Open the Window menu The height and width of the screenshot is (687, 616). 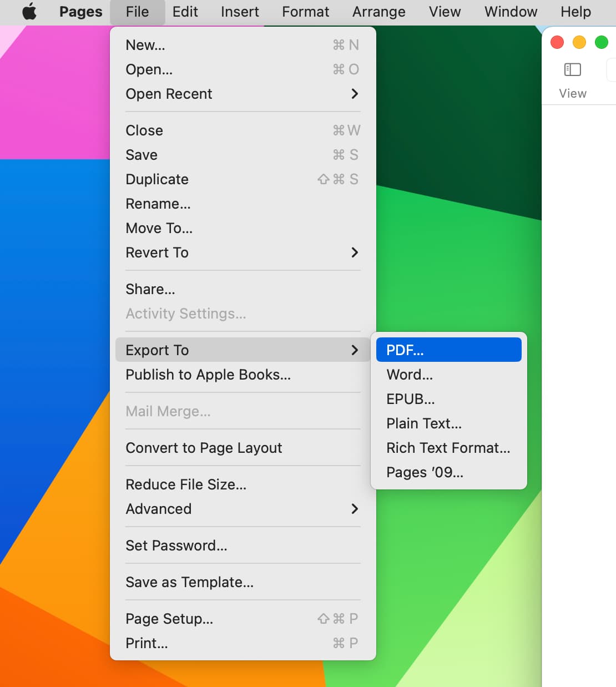click(511, 12)
